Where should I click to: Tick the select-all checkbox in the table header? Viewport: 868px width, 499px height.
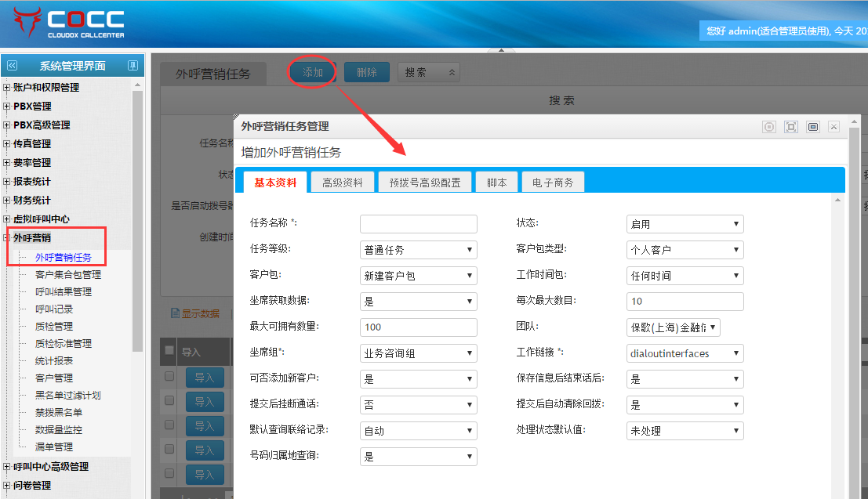169,350
